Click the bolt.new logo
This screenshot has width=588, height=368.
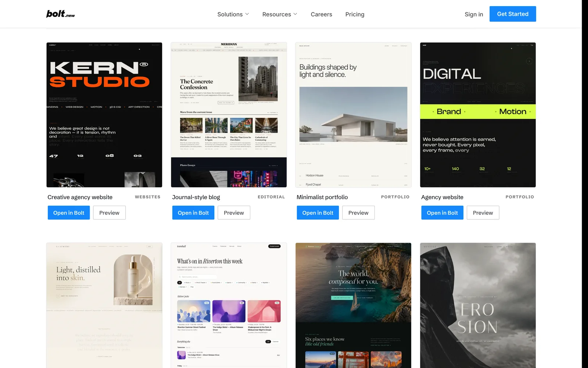(x=61, y=14)
